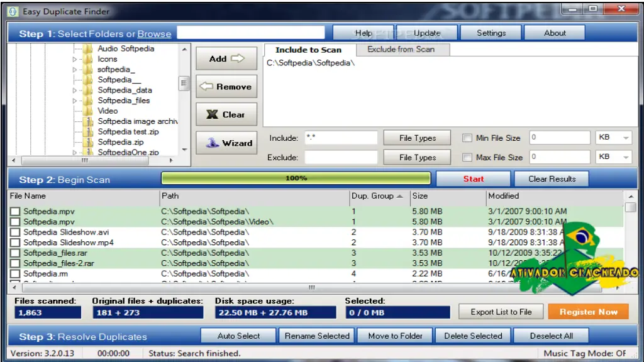Screen dimensions: 644x362
Task: Click the Include pattern input field
Action: 341,138
